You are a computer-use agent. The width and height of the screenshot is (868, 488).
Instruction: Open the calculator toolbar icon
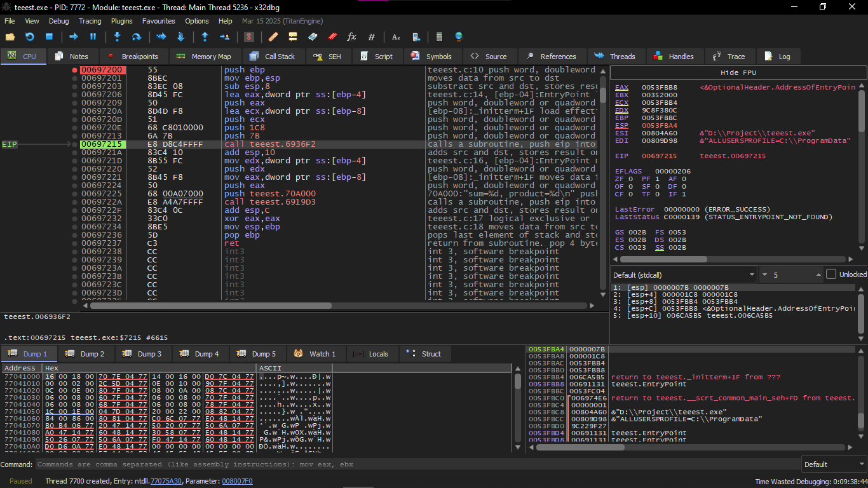tap(439, 37)
